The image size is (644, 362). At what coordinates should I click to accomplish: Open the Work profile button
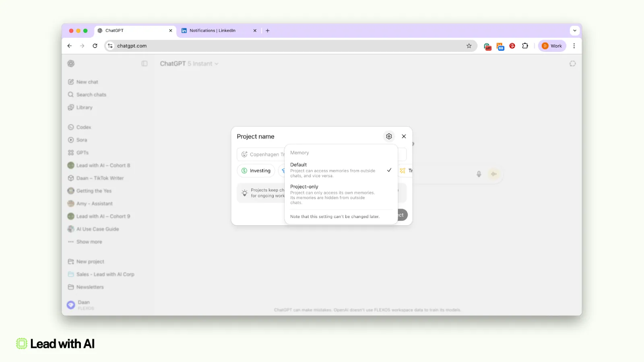coord(552,46)
